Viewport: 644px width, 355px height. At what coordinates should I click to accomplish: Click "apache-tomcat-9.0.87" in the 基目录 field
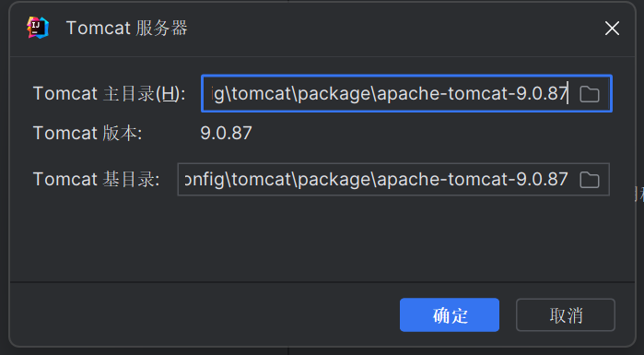click(473, 180)
